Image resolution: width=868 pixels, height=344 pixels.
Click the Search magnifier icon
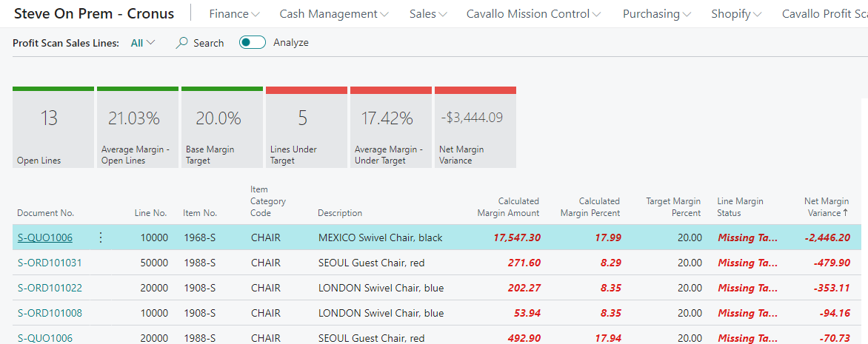pyautogui.click(x=181, y=43)
